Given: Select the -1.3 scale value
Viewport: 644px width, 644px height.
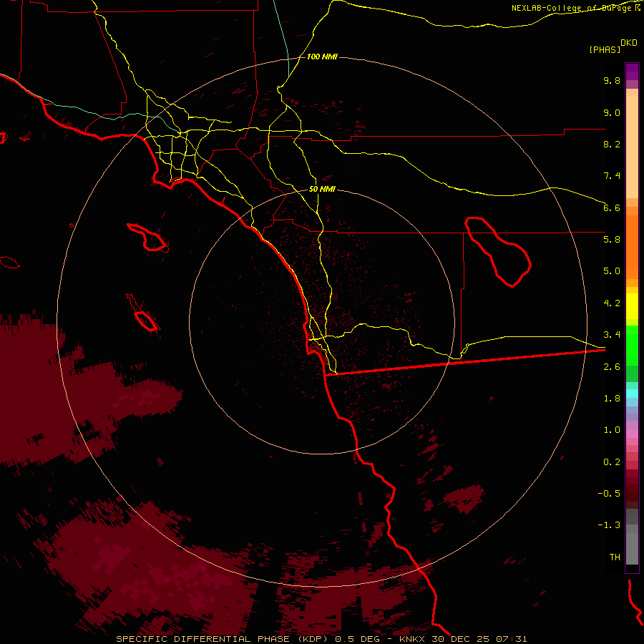Looking at the screenshot, I should pos(609,525).
